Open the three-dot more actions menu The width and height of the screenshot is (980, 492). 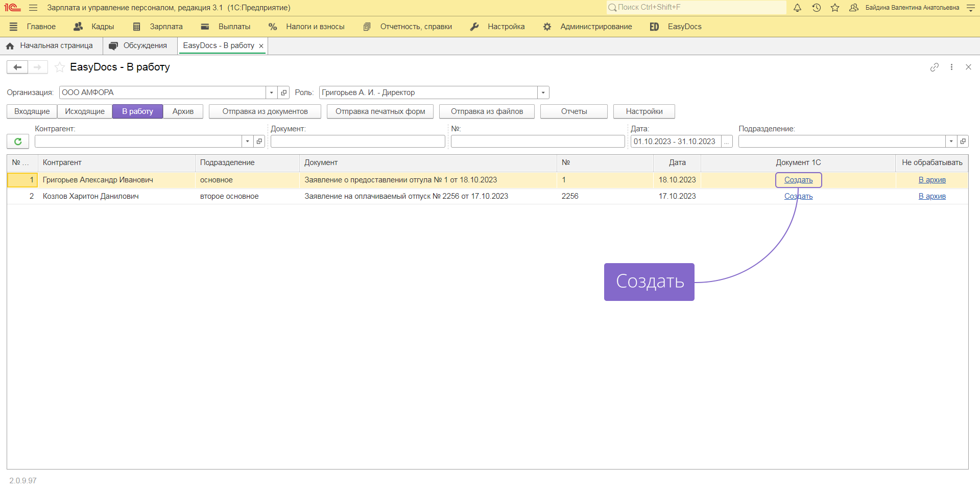click(x=951, y=67)
